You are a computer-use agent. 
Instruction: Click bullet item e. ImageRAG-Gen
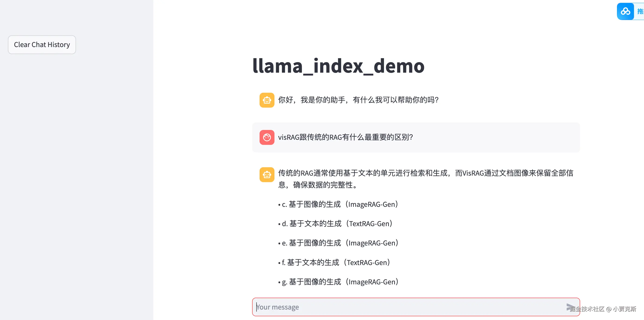(x=340, y=243)
